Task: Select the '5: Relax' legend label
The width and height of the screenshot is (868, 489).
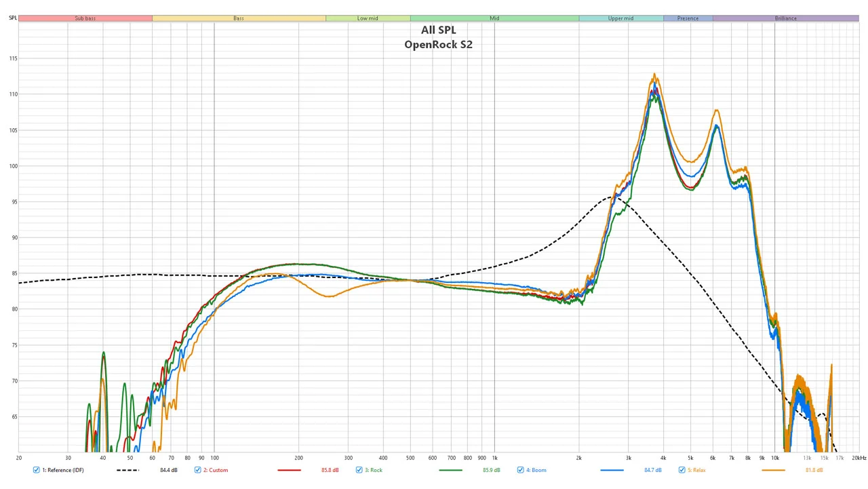Action: tap(696, 470)
